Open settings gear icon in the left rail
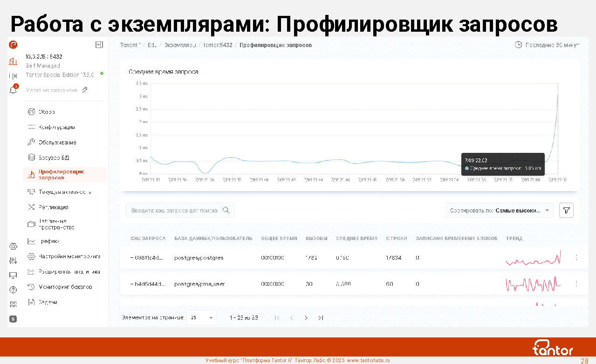Screen dimensions: 596x364 (13, 246)
